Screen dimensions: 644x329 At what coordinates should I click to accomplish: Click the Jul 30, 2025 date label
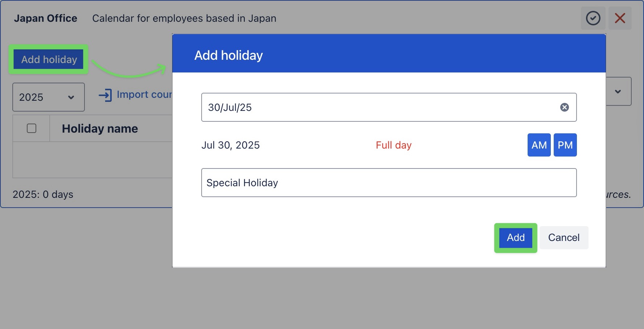click(231, 145)
